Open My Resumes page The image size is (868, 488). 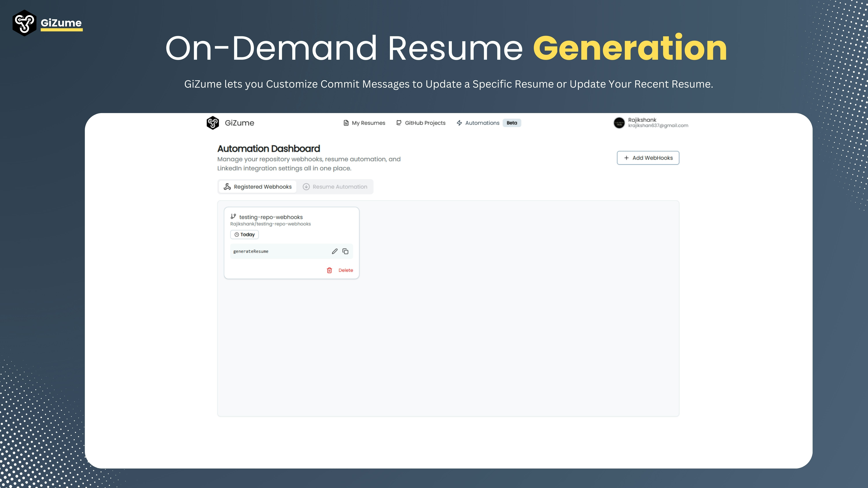coord(368,123)
